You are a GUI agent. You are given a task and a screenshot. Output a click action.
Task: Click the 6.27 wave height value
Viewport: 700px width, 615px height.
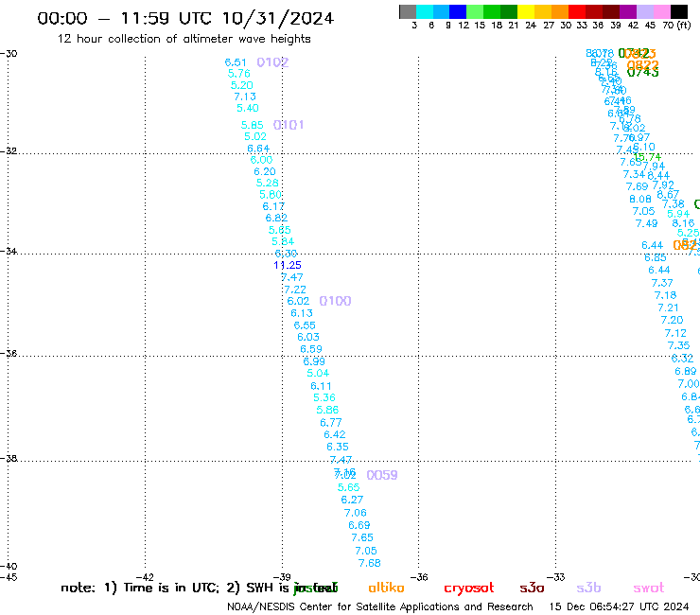click(352, 500)
